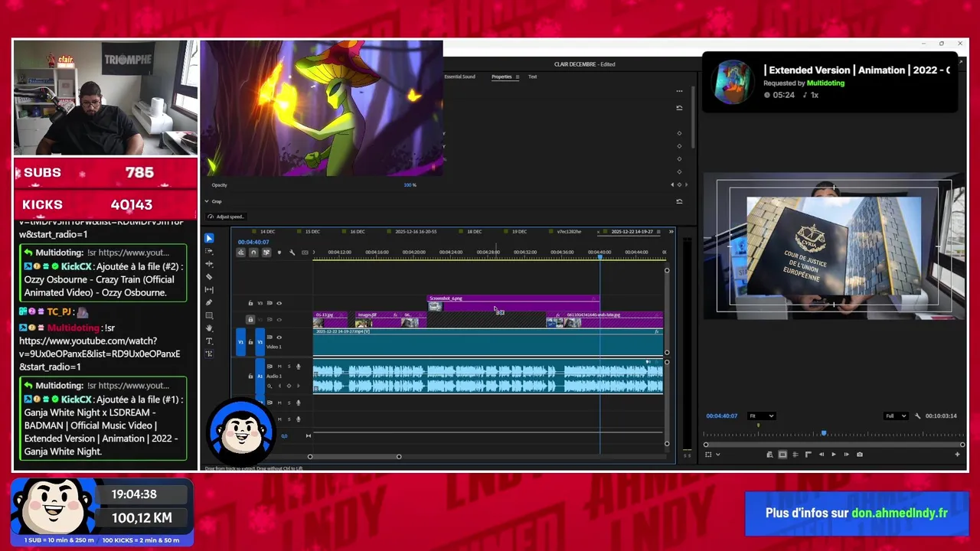The height and width of the screenshot is (551, 980).
Task: Open the three-dots options in Properties panel
Action: [x=679, y=91]
